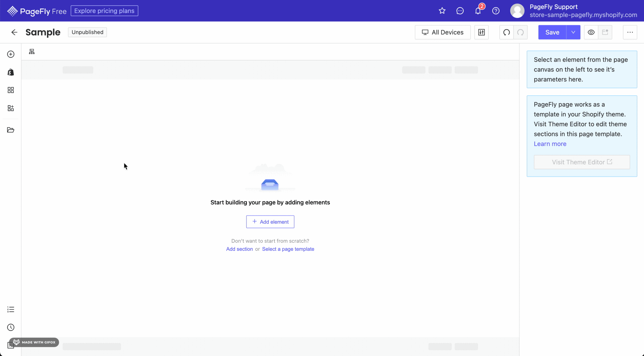Open the All Devices selector
Screen dimensions: 644x356
tap(442, 32)
